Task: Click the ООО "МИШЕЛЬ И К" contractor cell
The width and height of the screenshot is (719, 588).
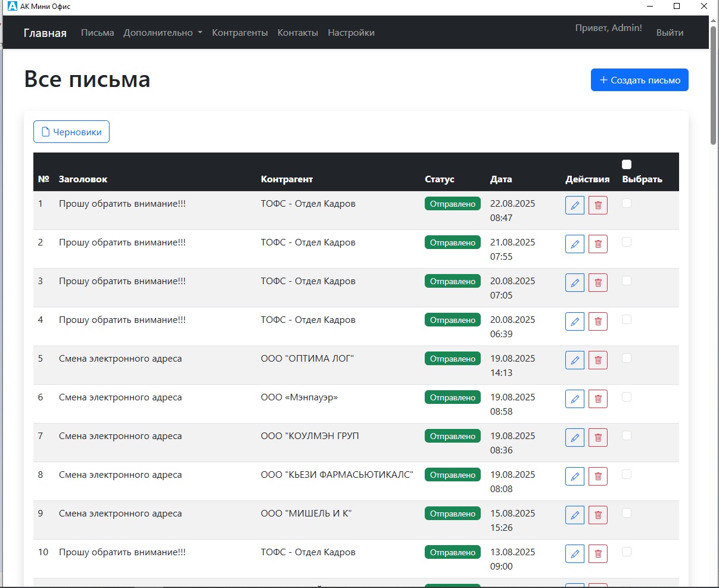Action: [306, 514]
